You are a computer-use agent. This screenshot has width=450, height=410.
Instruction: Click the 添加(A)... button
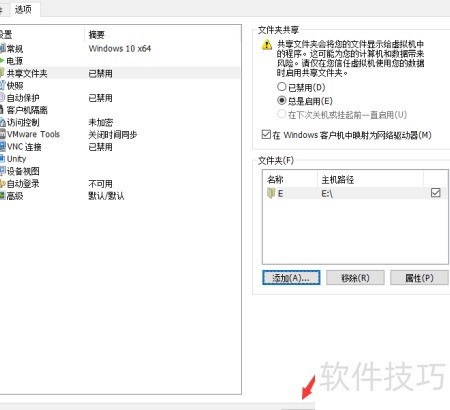(291, 278)
